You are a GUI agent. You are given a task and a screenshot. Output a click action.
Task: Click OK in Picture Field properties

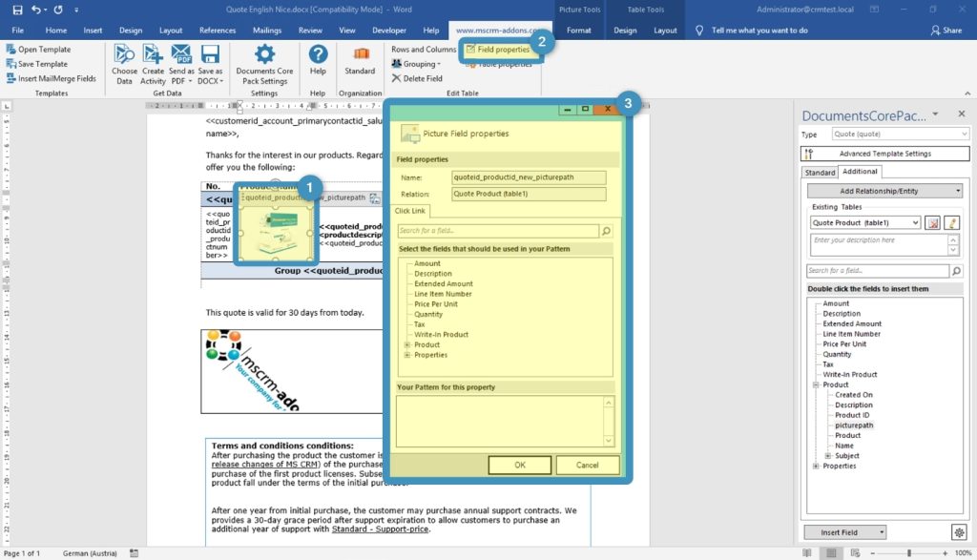[520, 466]
